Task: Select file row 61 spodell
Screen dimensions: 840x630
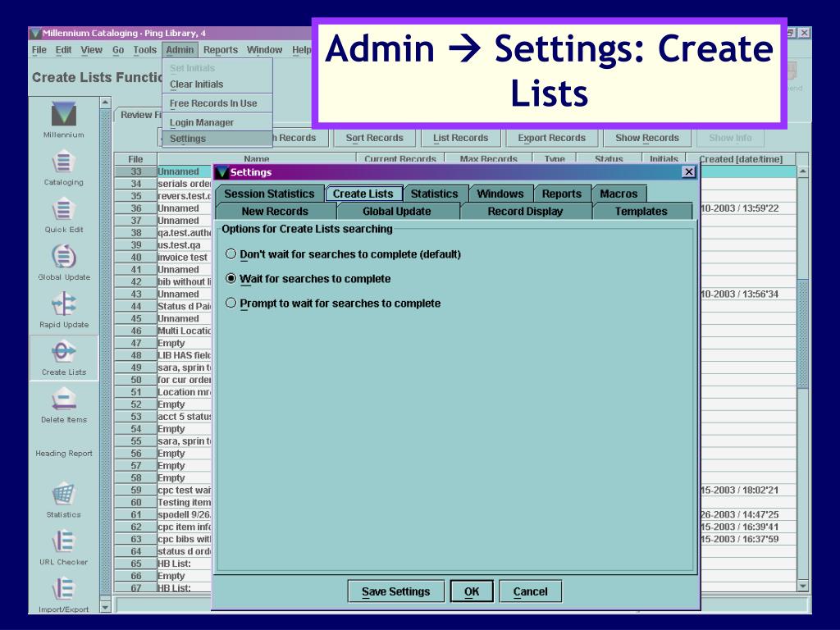Action: click(x=163, y=514)
